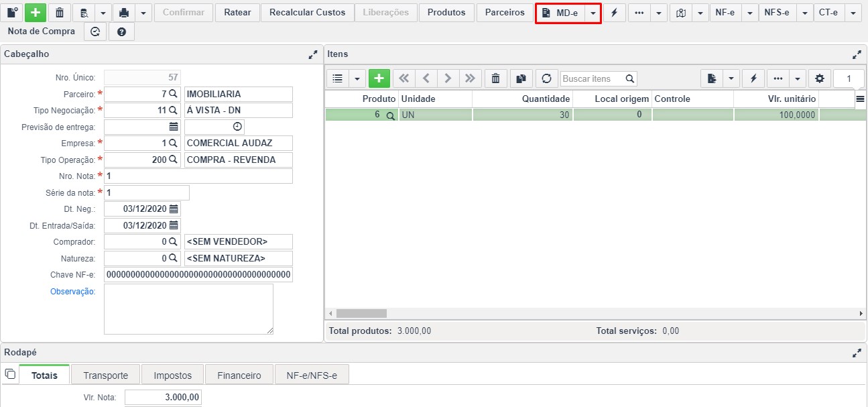868x407 pixels.
Task: Click the three-dots more options in main toolbar
Action: 639,13
